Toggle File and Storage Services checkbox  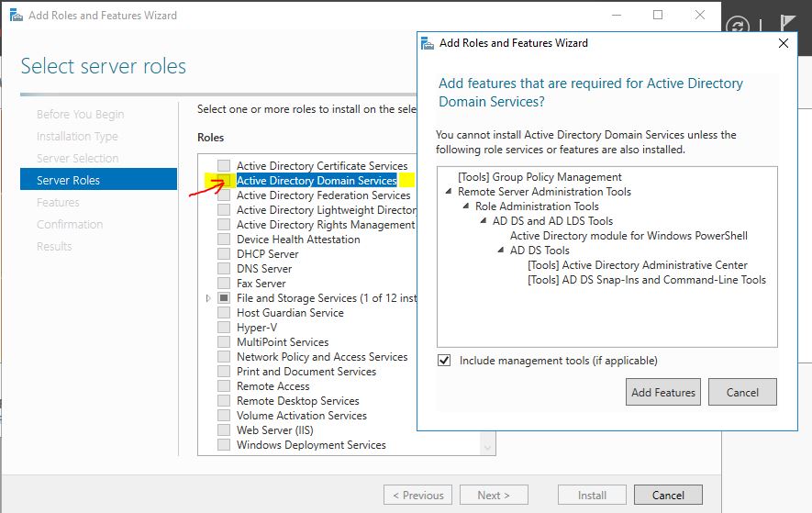click(224, 298)
